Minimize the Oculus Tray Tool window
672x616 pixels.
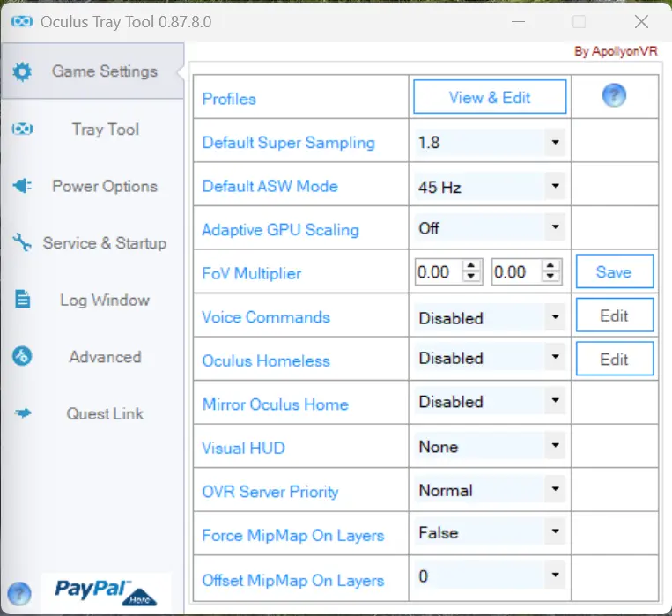(x=518, y=21)
